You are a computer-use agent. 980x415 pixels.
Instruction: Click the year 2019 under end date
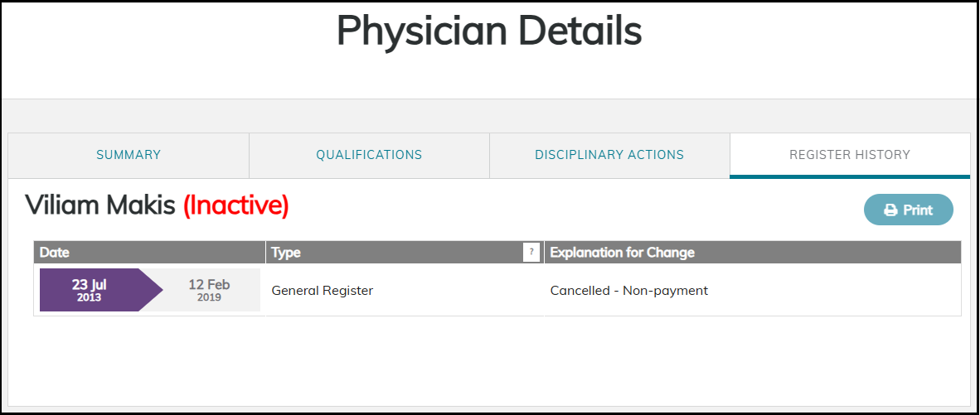(209, 298)
